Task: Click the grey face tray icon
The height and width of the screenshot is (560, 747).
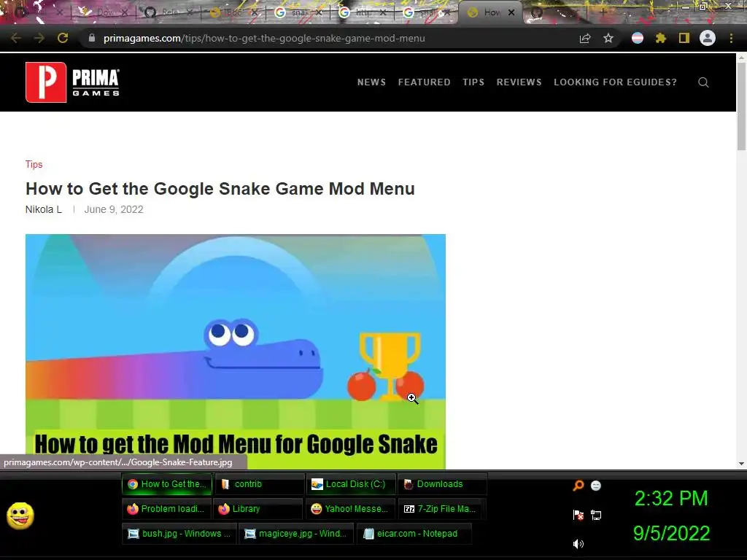Action: tap(596, 485)
